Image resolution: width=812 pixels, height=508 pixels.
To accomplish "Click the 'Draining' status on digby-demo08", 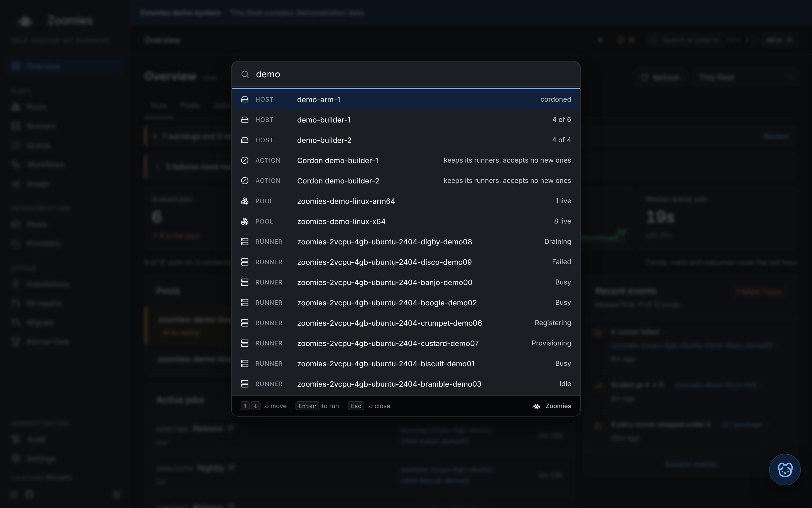I will pyautogui.click(x=558, y=242).
